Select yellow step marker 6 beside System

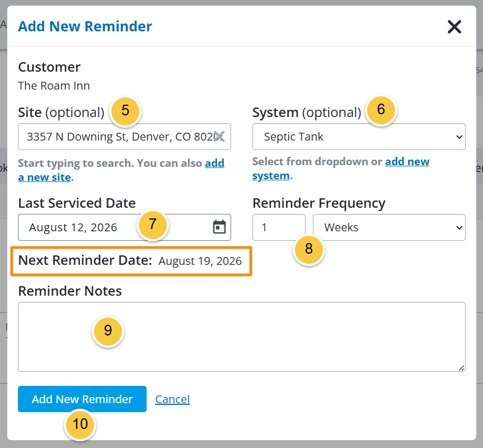381,109
